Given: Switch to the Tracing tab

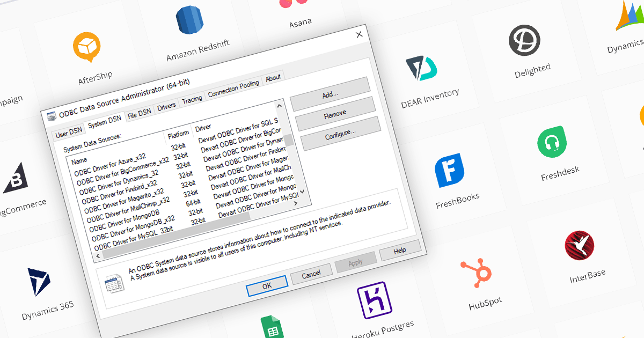Looking at the screenshot, I should coord(192,99).
